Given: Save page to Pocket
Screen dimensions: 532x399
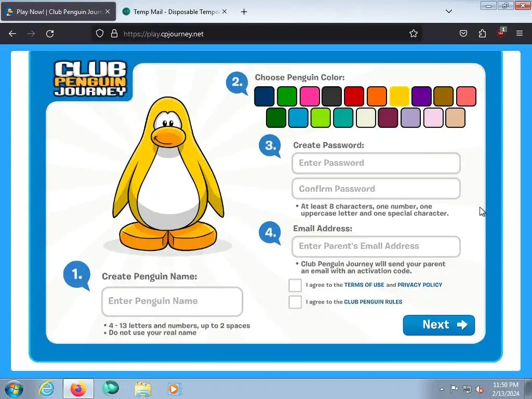Looking at the screenshot, I should (x=463, y=34).
